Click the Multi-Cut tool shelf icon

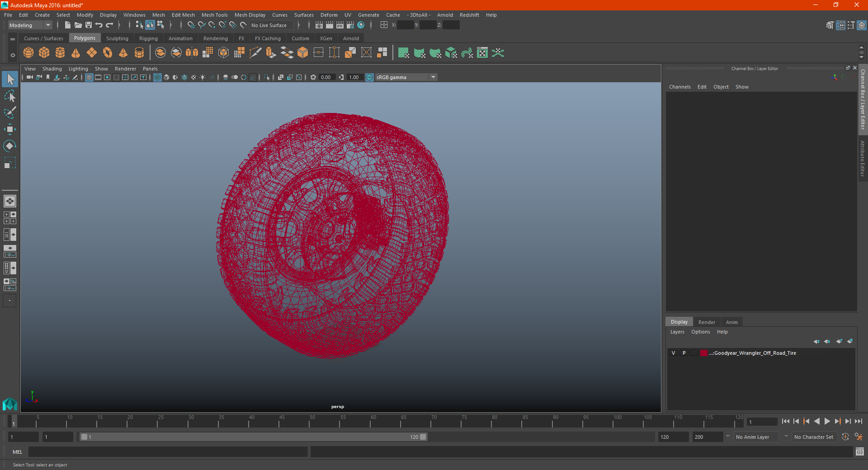pos(255,53)
